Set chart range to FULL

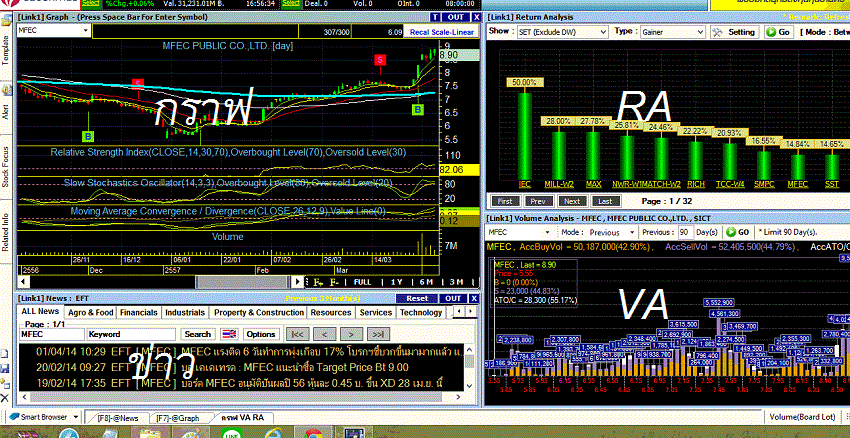click(362, 282)
